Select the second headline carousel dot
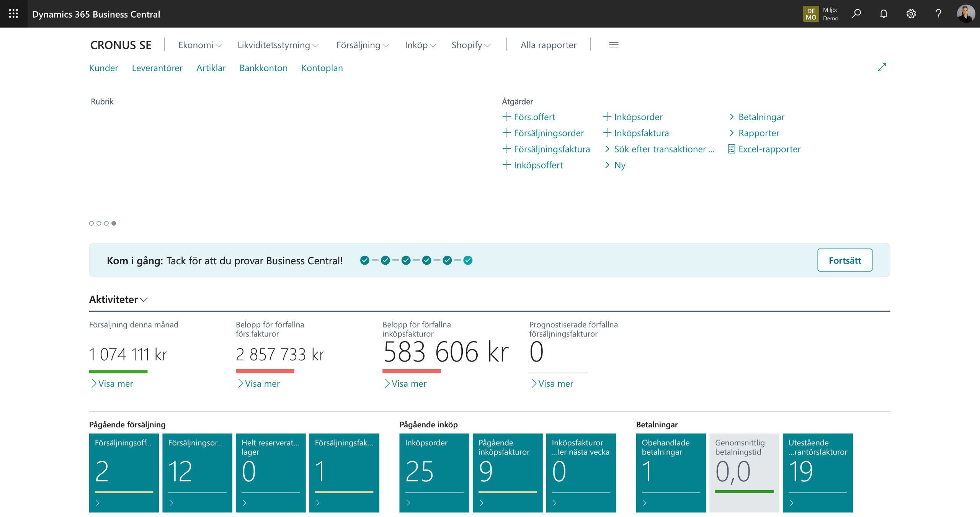The width and height of the screenshot is (980, 517). click(99, 223)
